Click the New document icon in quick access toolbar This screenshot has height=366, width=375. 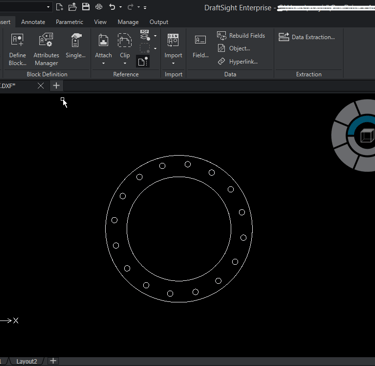coord(59,7)
